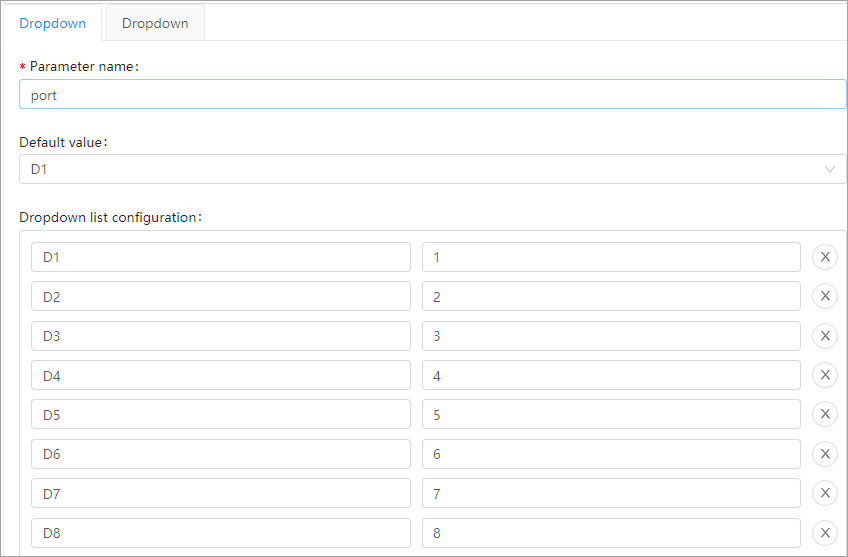Remove the D1 dropdown entry
This screenshot has height=557, width=848.
click(x=825, y=257)
